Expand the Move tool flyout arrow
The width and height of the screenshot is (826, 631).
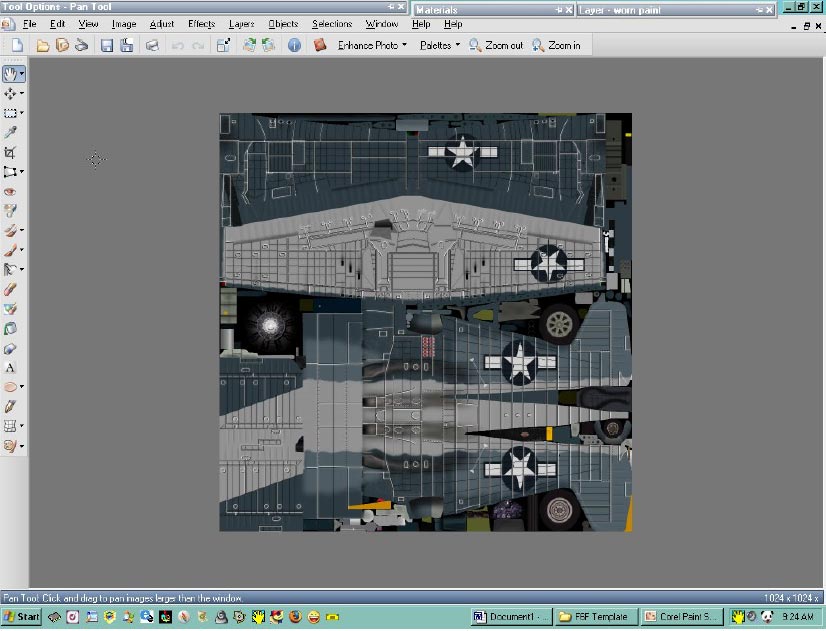tap(22, 93)
